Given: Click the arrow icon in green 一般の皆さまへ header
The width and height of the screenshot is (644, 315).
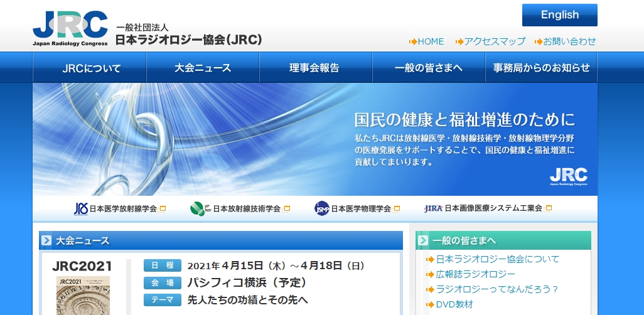Looking at the screenshot, I should (x=423, y=240).
